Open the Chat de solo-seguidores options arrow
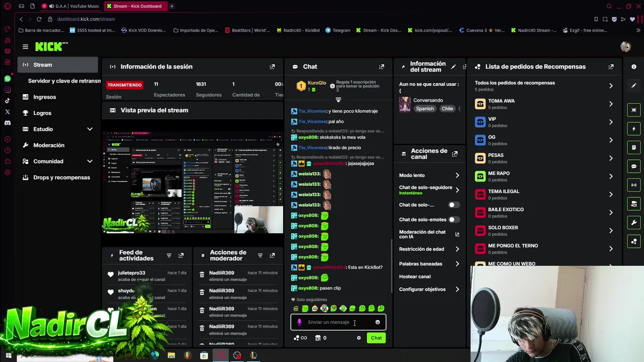This screenshot has height=362, width=644. pos(457,190)
